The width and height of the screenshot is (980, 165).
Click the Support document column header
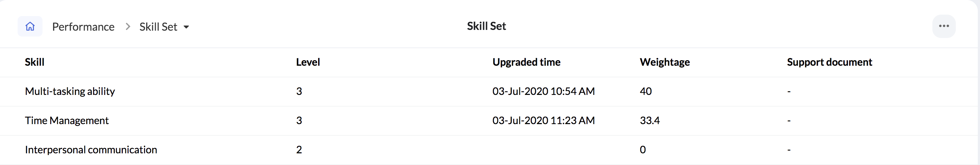[829, 62]
